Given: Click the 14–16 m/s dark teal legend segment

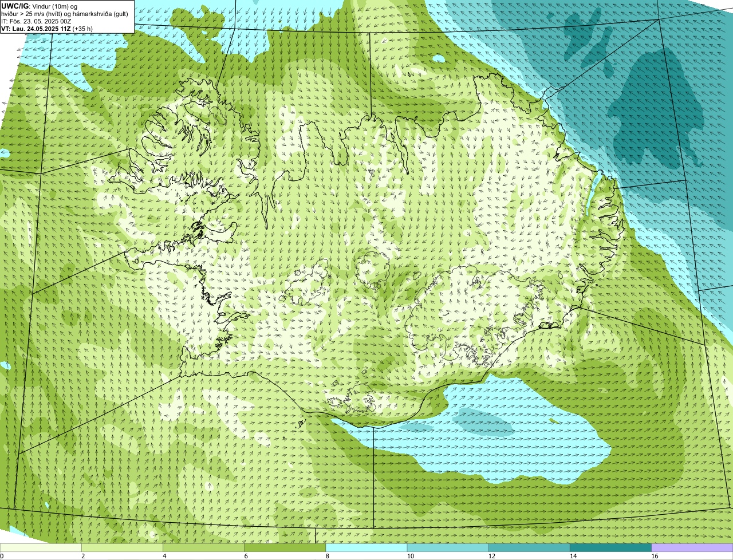Looking at the screenshot, I should [x=610, y=548].
